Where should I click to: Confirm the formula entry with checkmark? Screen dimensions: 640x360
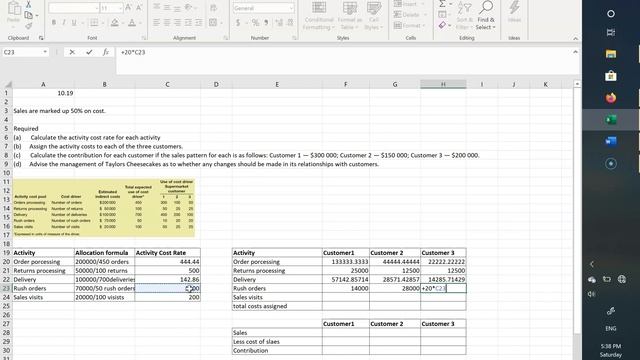[x=89, y=52]
